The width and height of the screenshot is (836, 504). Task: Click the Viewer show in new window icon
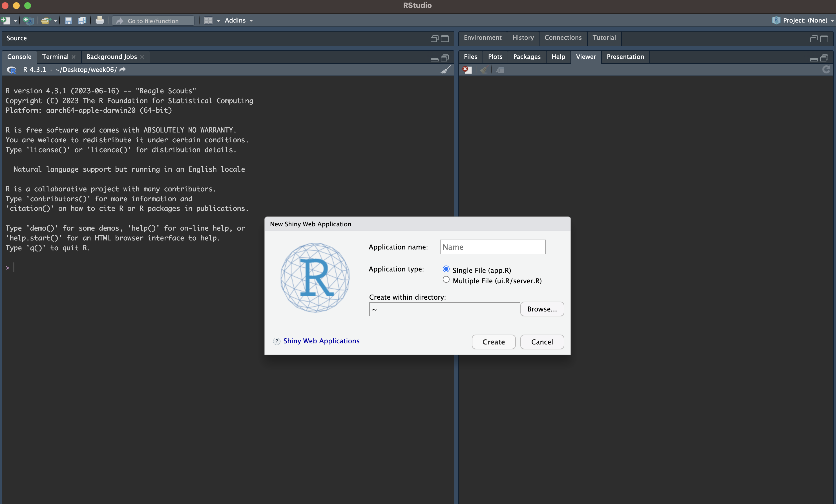[x=500, y=70]
